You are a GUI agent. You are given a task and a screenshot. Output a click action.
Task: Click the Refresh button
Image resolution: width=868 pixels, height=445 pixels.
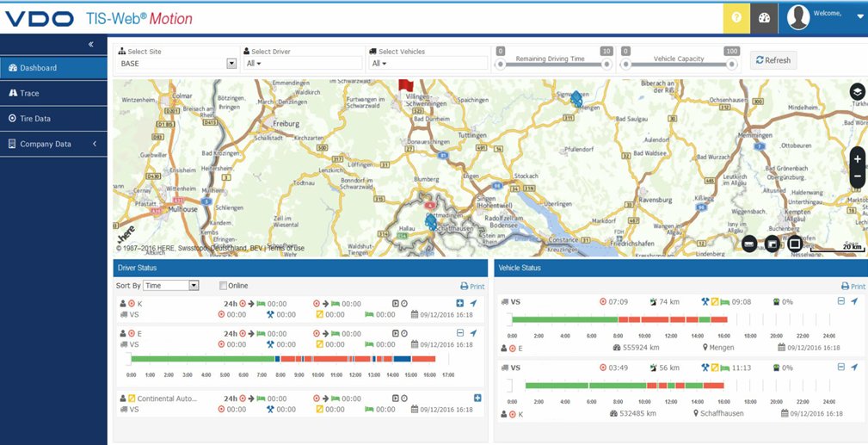tap(773, 60)
